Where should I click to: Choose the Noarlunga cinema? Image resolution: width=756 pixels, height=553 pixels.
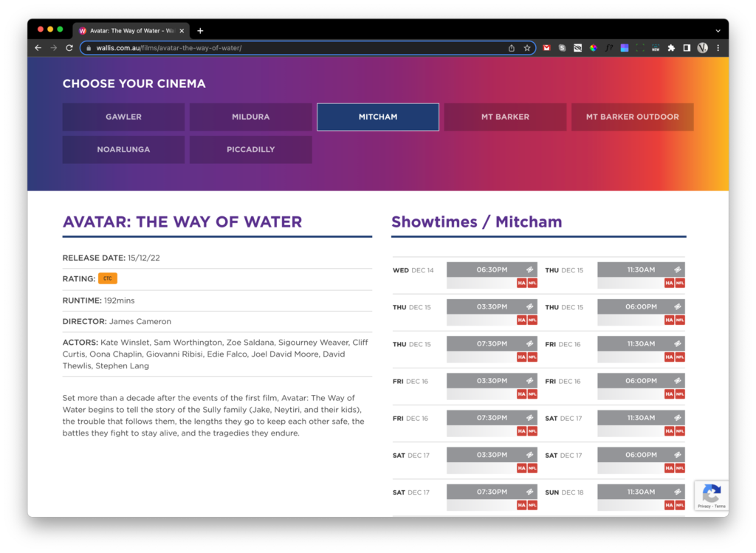click(x=123, y=149)
